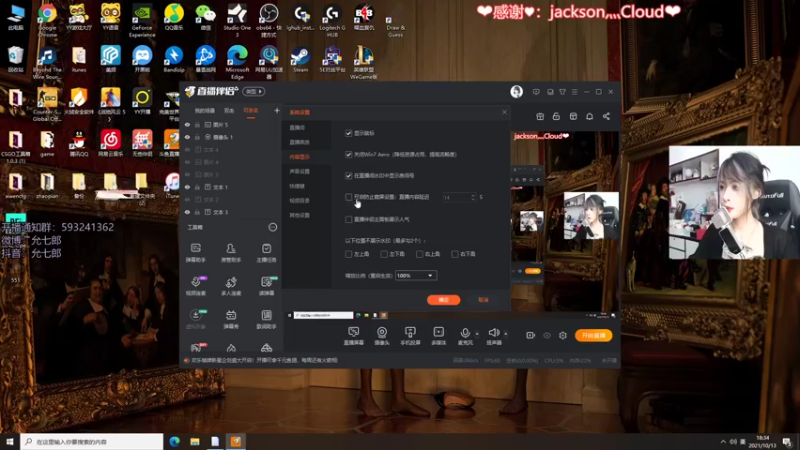Open the 微信 WeChat desktop icon
800x450 pixels.
[206, 17]
